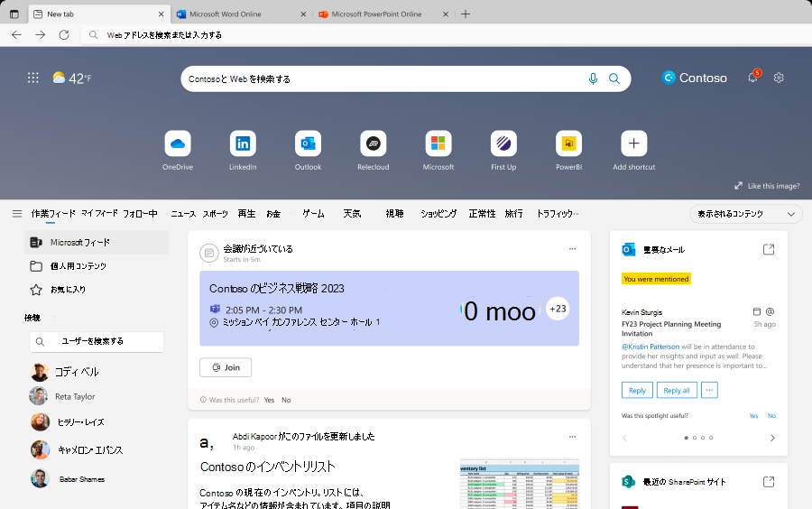Open the PowerBI shortcut
The image size is (812, 509).
coord(568,143)
